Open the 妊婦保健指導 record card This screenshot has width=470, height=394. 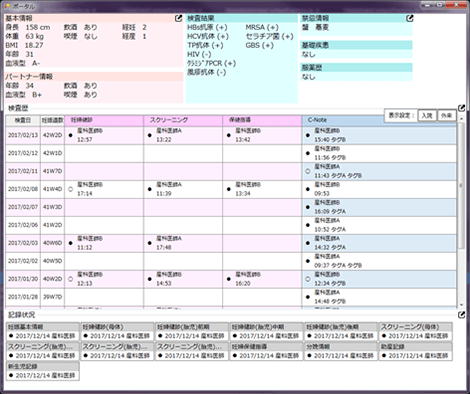coord(266,351)
